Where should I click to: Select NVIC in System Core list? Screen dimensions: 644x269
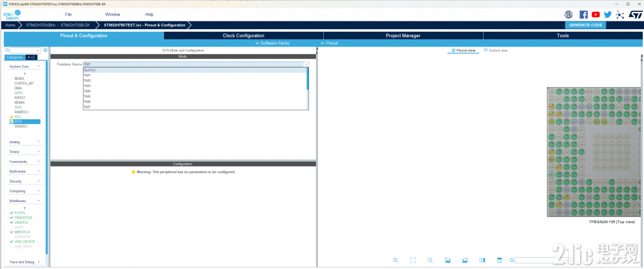[18, 107]
